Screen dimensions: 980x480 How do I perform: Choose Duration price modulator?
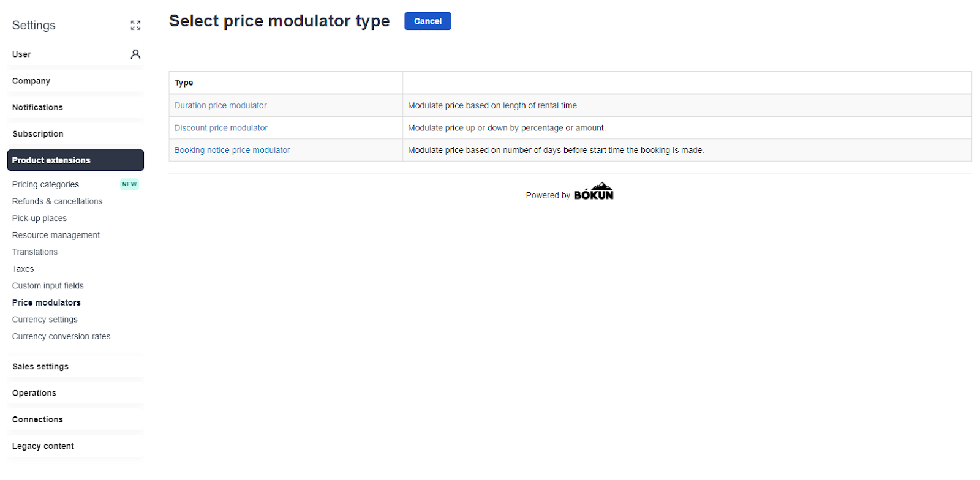click(x=221, y=105)
